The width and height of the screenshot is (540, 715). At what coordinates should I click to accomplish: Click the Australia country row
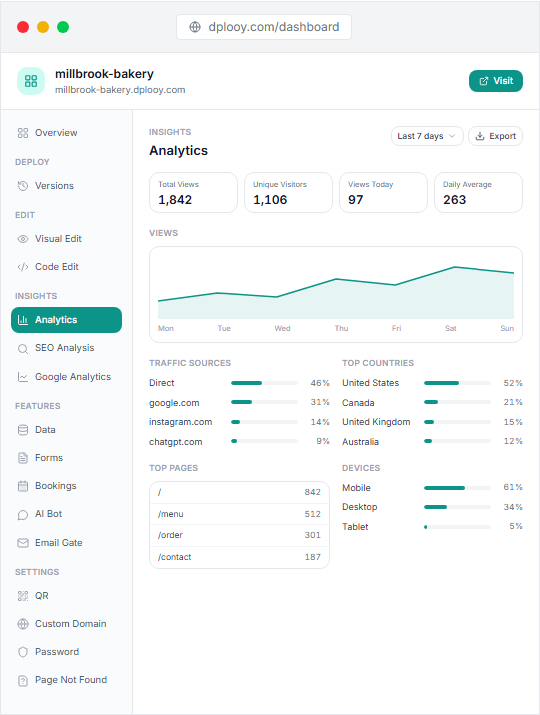432,441
